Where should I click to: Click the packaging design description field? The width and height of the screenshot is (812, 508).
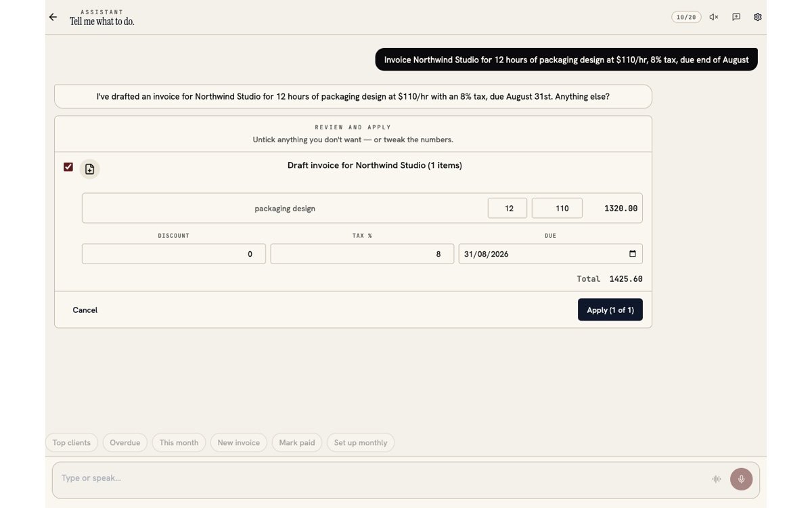click(285, 208)
